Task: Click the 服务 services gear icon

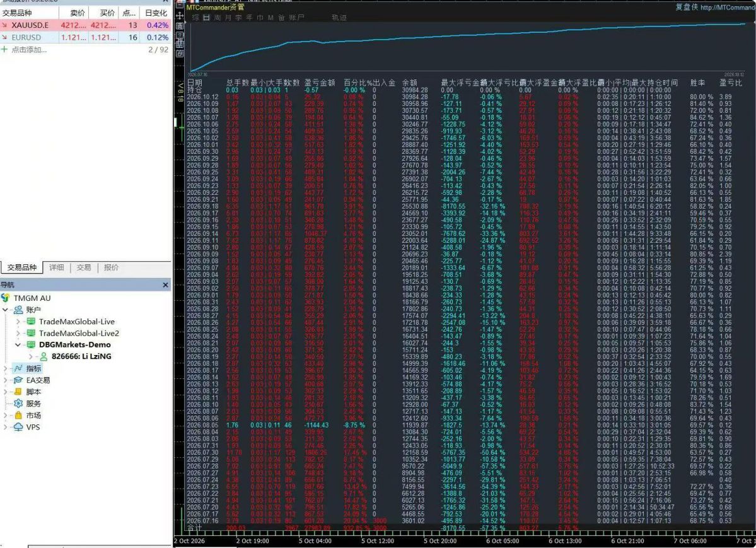Action: click(x=18, y=404)
